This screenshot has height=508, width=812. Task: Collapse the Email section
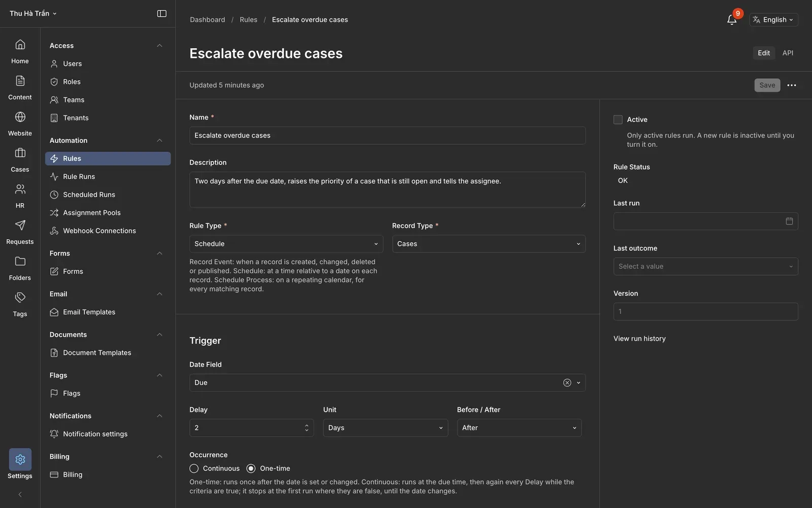(x=159, y=294)
